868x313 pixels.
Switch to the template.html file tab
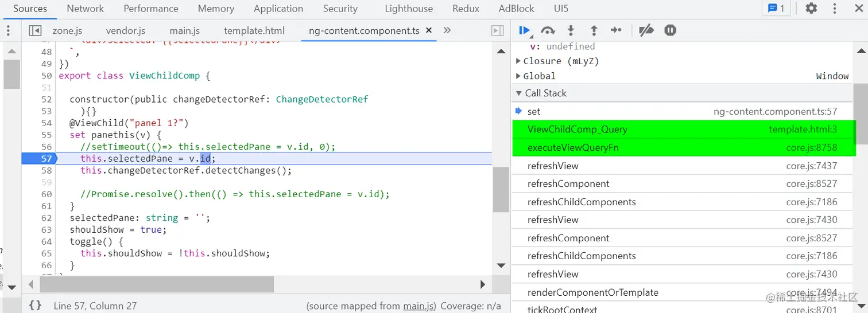coord(254,31)
